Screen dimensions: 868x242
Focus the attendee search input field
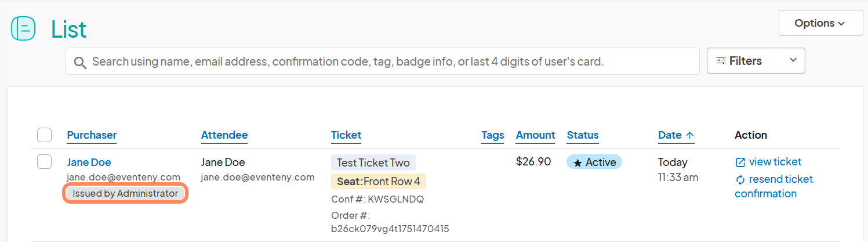pyautogui.click(x=383, y=61)
